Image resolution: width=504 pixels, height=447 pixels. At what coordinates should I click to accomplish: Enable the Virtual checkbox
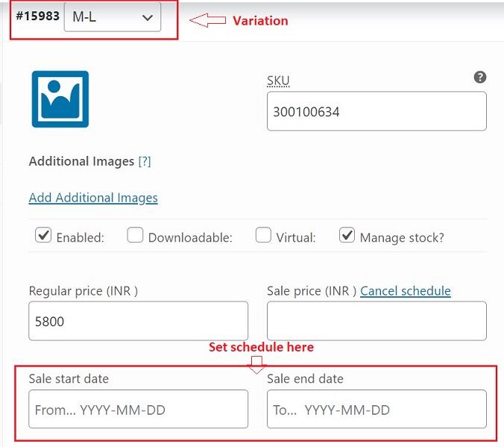(263, 236)
